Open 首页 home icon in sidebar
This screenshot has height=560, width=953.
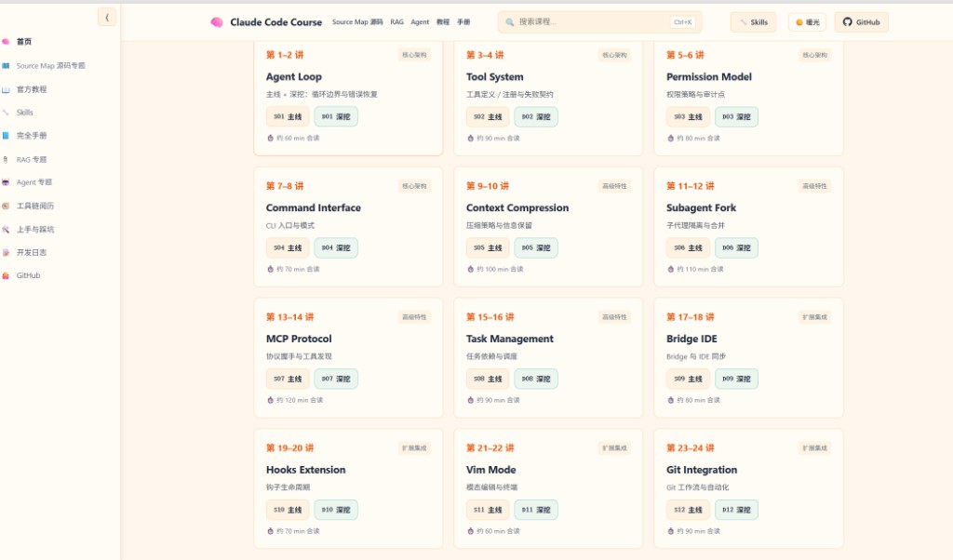(6, 41)
